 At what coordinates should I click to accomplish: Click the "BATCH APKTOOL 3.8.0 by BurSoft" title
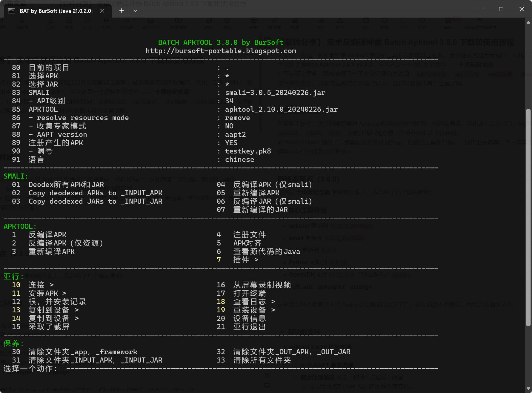pyautogui.click(x=221, y=42)
